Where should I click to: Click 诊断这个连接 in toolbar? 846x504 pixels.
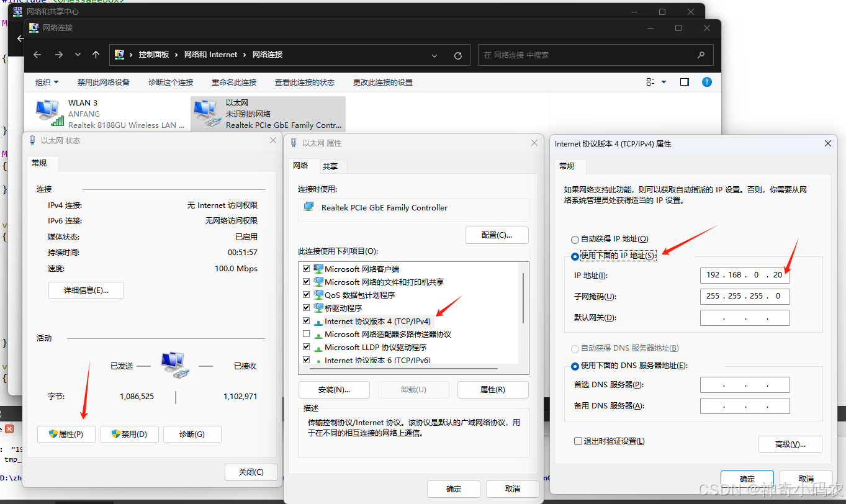pos(171,82)
